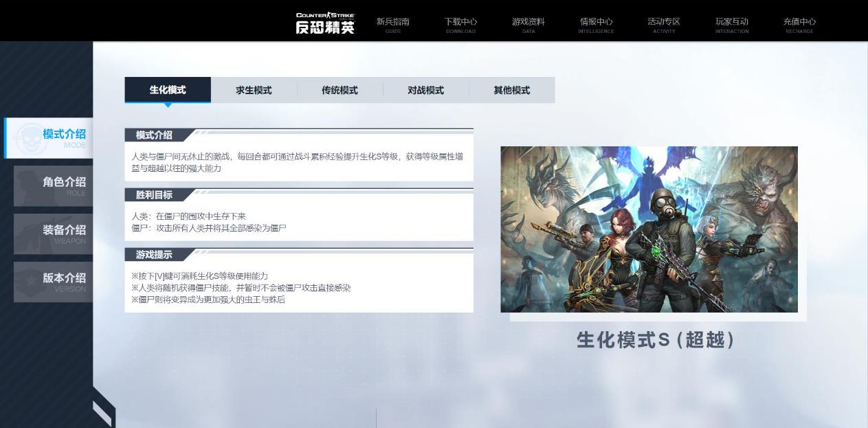Click the 游戏提示 section header
Image resolution: width=868 pixels, height=428 pixels.
[x=154, y=255]
